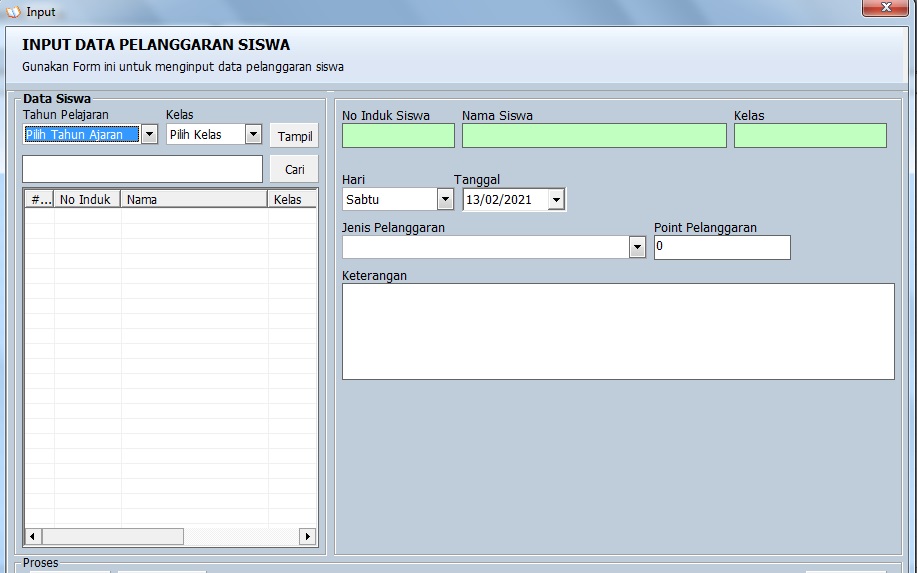The height and width of the screenshot is (573, 917).
Task: Click the Cari search button
Action: click(294, 170)
